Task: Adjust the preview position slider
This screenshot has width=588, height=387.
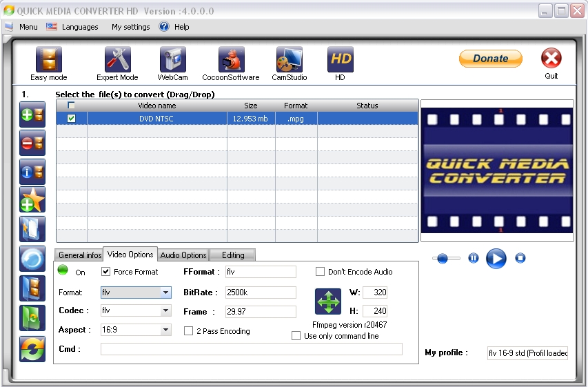Action: pyautogui.click(x=443, y=259)
